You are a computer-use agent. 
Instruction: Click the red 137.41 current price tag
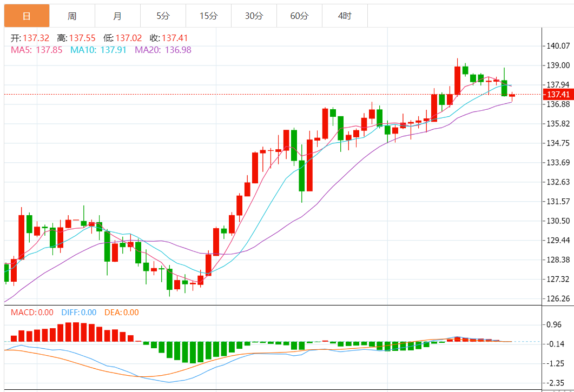point(558,95)
